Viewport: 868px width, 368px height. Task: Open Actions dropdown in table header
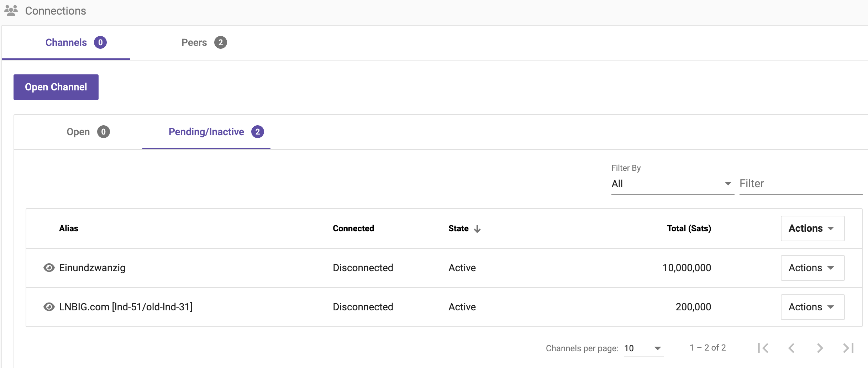pyautogui.click(x=812, y=228)
